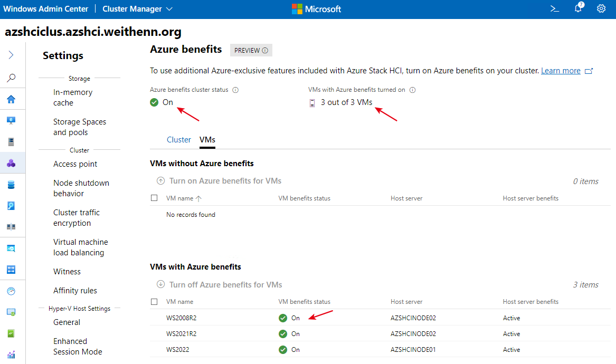Click Turn off Azure benefits for VMs
This screenshot has width=616, height=364.
pos(225,285)
